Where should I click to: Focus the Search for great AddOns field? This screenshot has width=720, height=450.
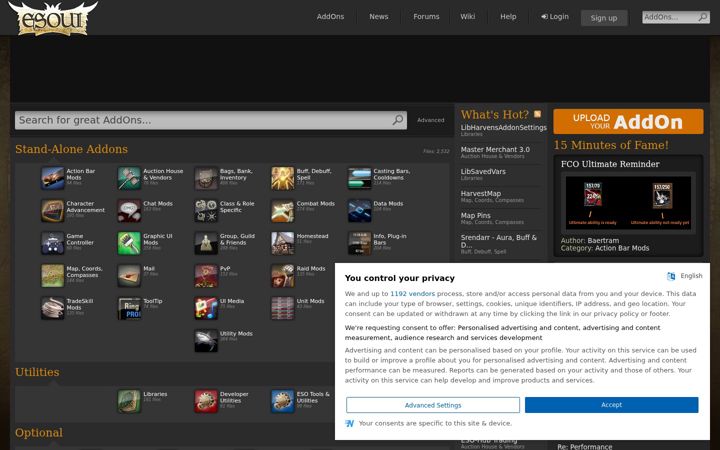[x=211, y=120]
